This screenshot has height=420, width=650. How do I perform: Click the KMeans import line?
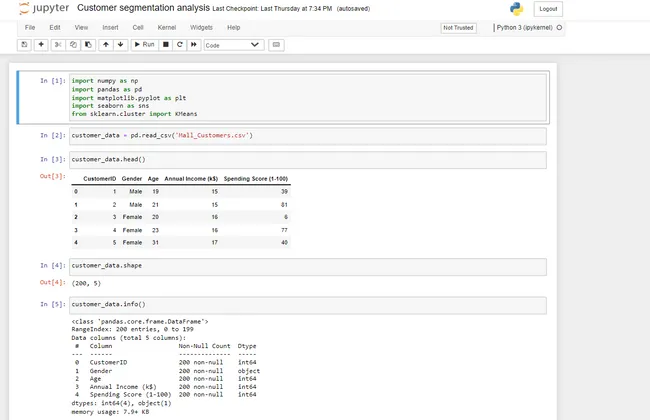134,114
